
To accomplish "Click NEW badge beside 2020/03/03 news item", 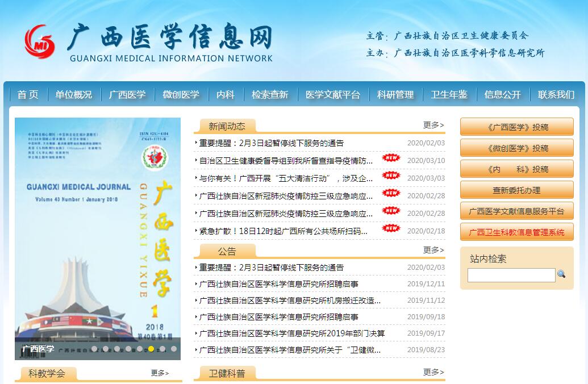I will pos(391,176).
